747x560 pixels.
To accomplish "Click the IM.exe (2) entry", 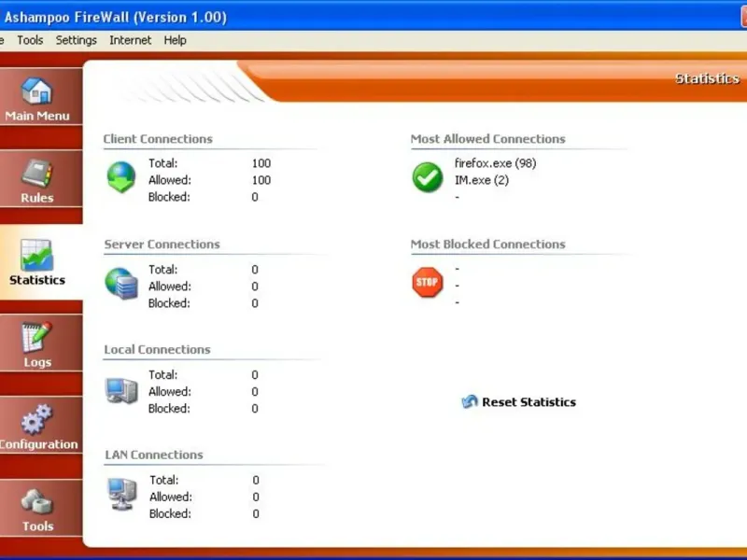I will click(x=482, y=180).
